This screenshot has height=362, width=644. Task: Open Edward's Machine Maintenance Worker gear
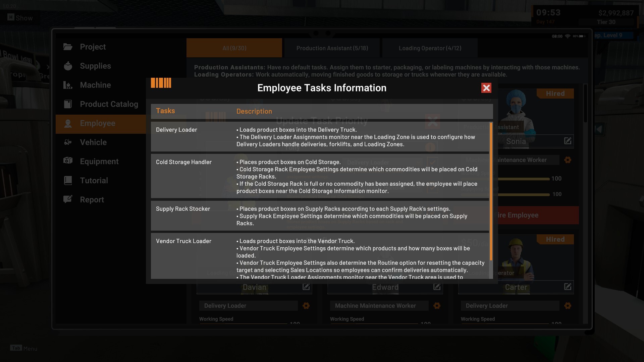click(x=437, y=306)
